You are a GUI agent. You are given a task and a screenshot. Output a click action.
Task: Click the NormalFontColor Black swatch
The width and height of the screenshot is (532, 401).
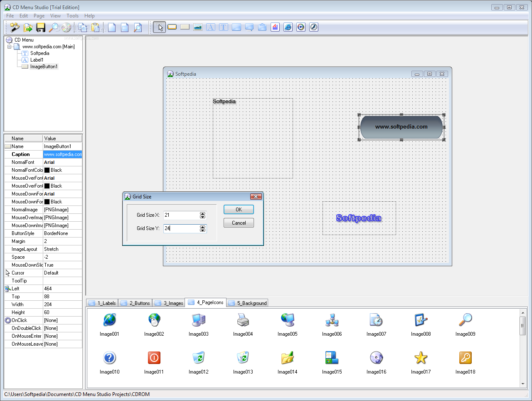pos(47,170)
